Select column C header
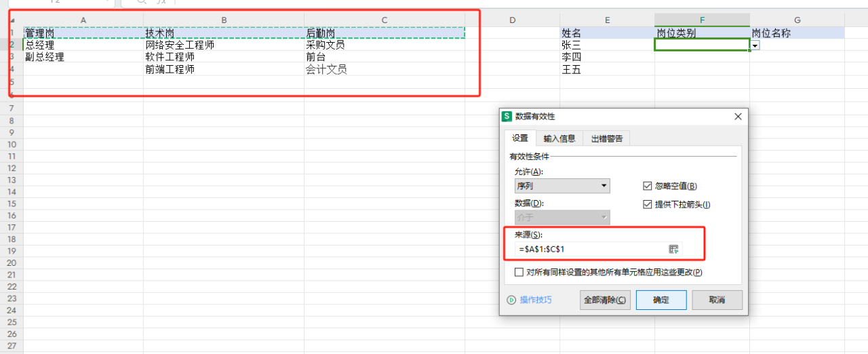The image size is (868, 354). tap(384, 20)
